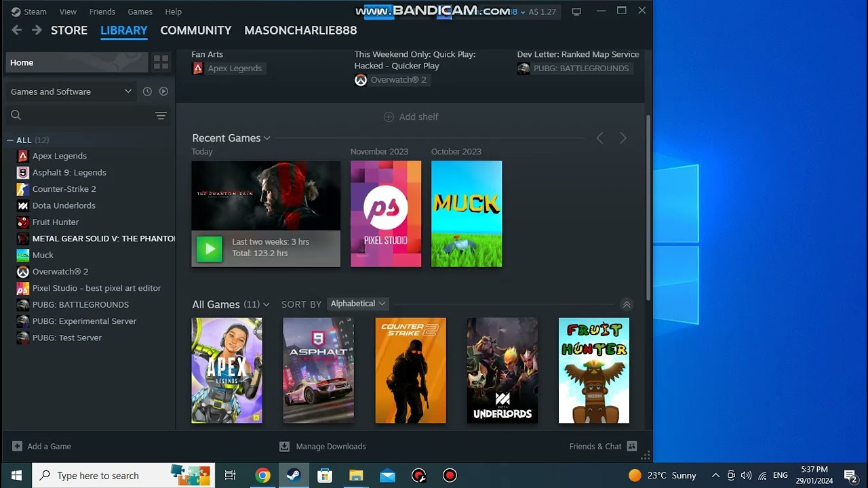Open Google Chrome from the taskbar

(262, 475)
